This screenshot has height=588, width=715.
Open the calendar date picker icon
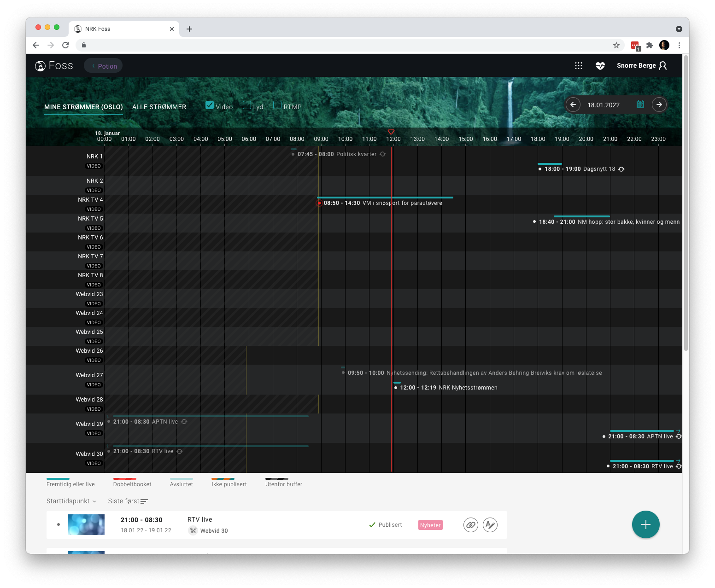pos(640,105)
